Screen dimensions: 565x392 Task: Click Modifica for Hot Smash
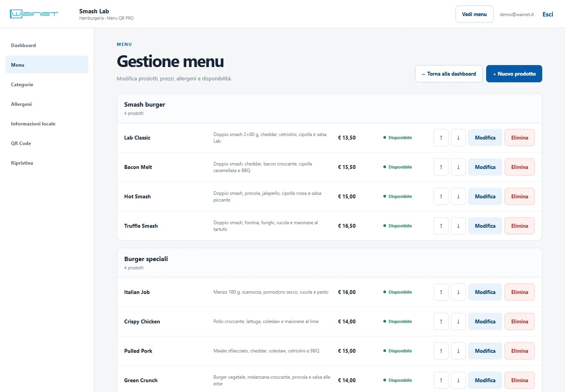[x=485, y=196]
